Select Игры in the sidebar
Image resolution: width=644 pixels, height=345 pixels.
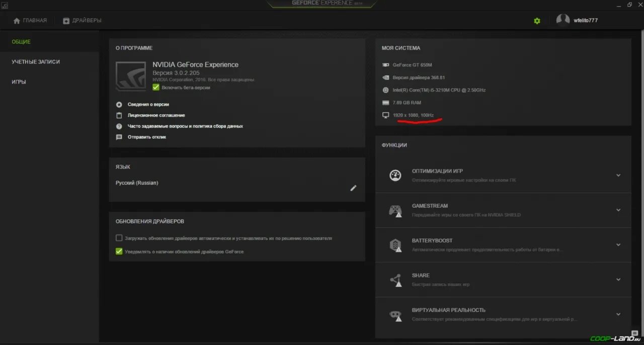coord(19,82)
